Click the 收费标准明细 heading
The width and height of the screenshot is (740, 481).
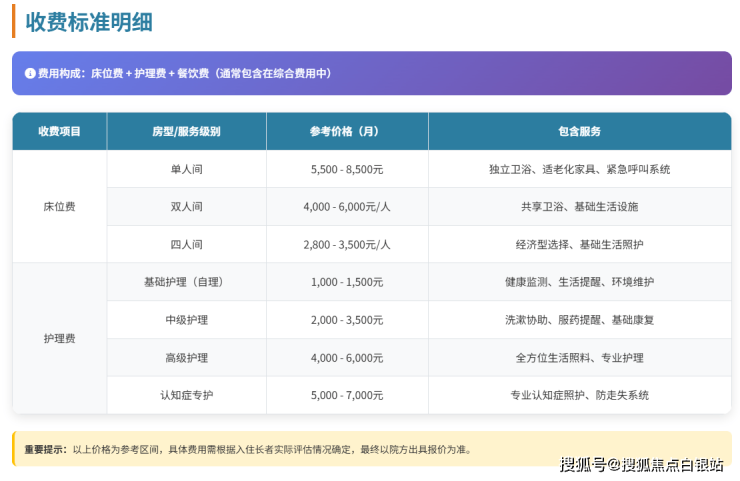[89, 22]
